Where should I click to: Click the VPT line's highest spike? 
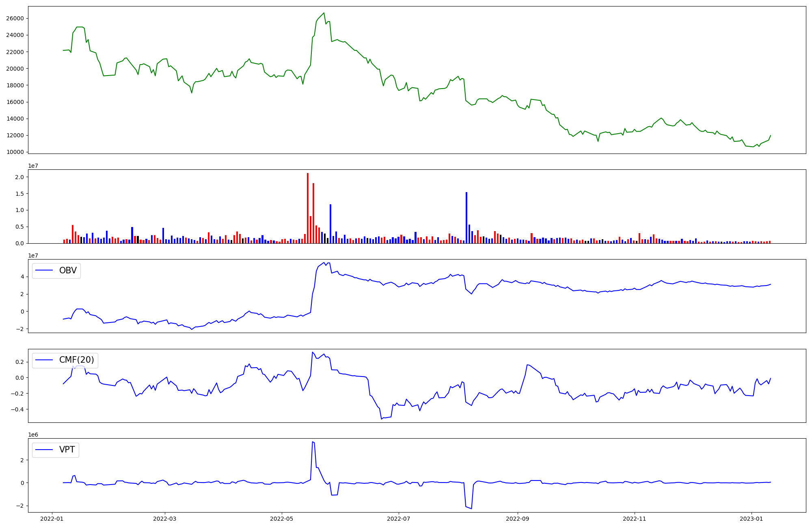click(312, 442)
